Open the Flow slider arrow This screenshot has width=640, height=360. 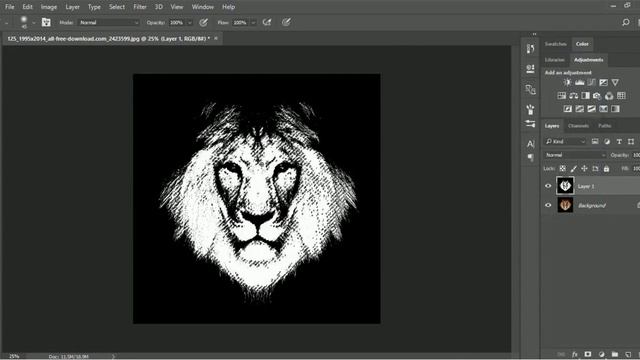(x=253, y=23)
